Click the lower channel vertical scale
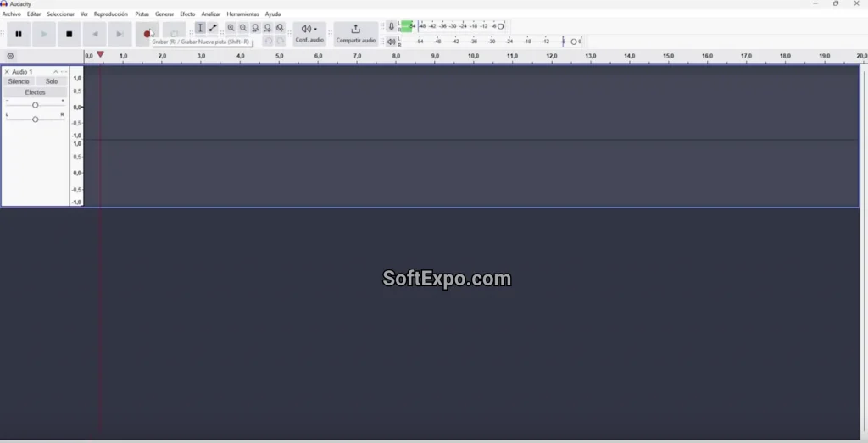Screen dimensions: 868x443 pos(77,173)
